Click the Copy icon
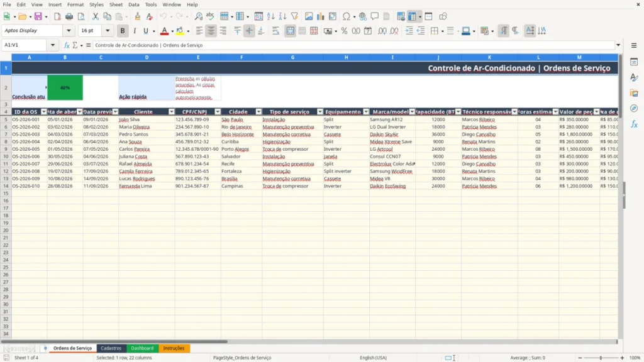The image size is (644, 362). click(107, 16)
